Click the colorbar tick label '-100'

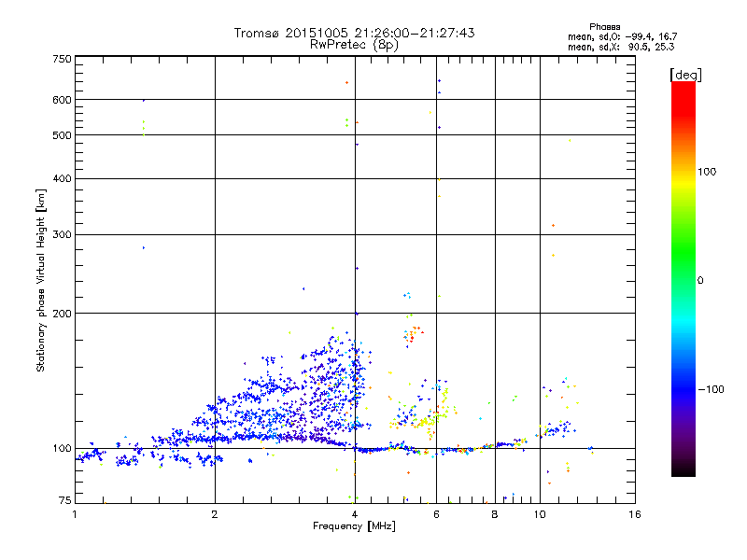711,389
